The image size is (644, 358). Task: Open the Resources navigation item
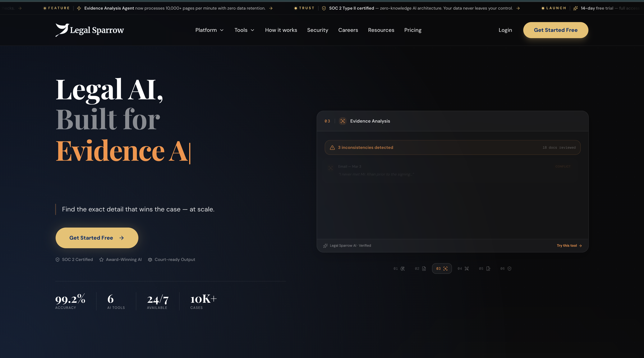tap(381, 30)
